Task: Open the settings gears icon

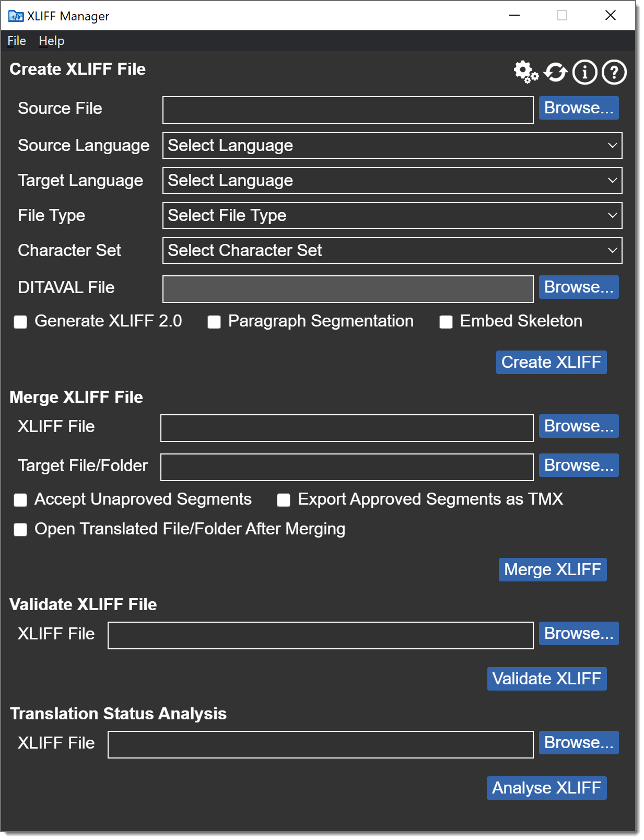Action: 526,72
